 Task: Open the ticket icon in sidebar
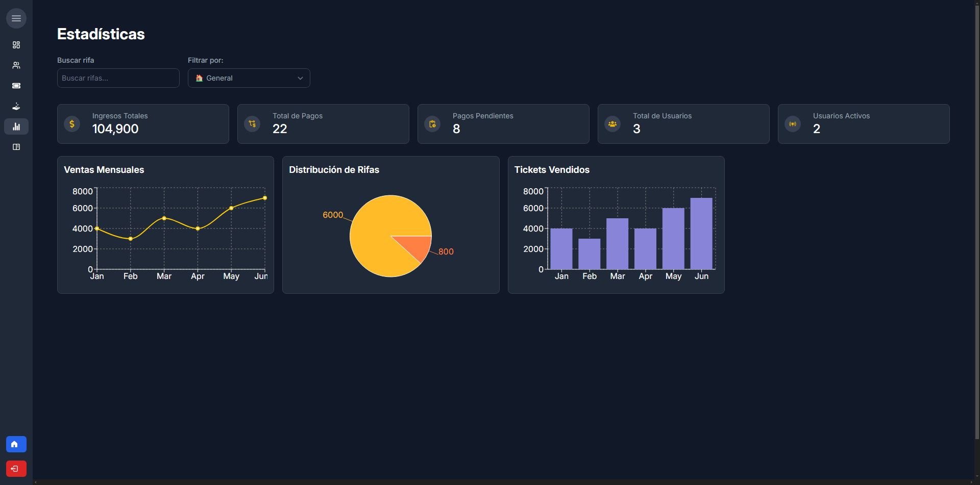point(16,86)
